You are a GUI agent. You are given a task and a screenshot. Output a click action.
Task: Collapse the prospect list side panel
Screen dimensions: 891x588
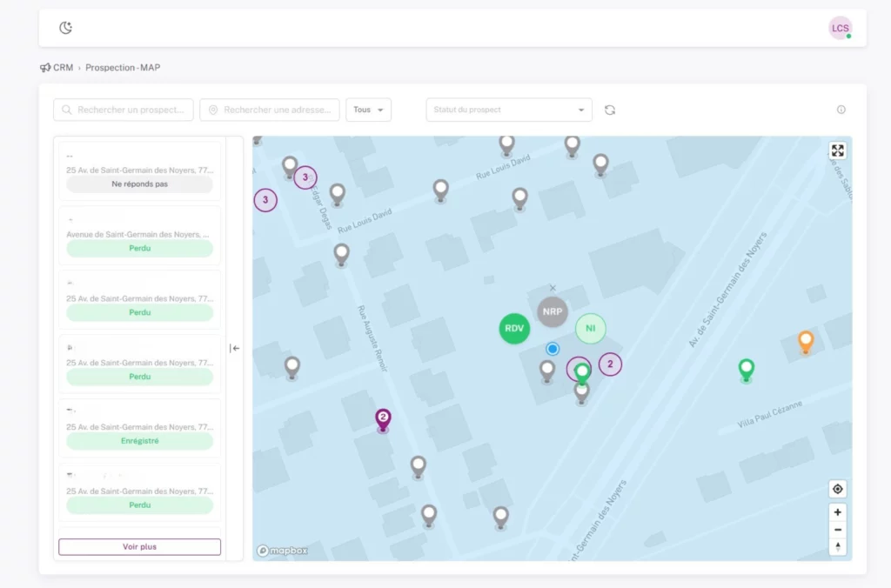coord(235,348)
